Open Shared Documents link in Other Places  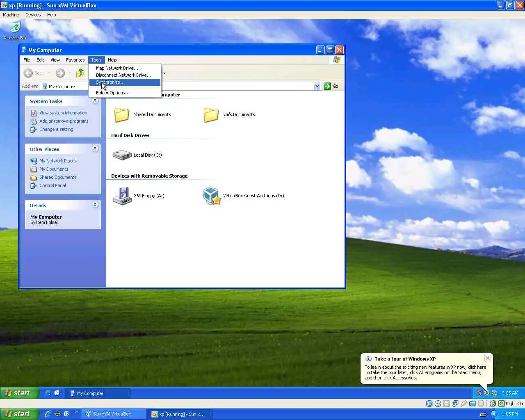pos(58,177)
